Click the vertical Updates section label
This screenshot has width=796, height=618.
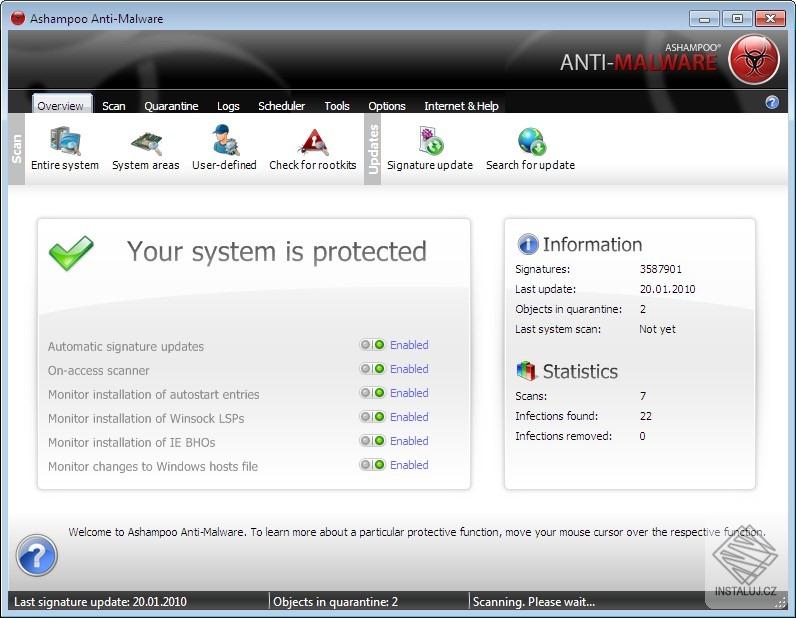373,149
